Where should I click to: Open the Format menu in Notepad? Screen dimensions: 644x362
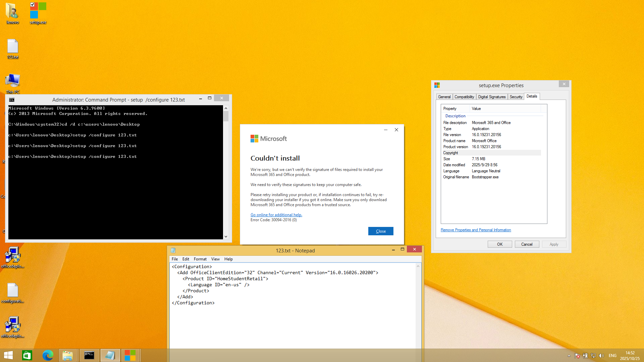coord(200,259)
